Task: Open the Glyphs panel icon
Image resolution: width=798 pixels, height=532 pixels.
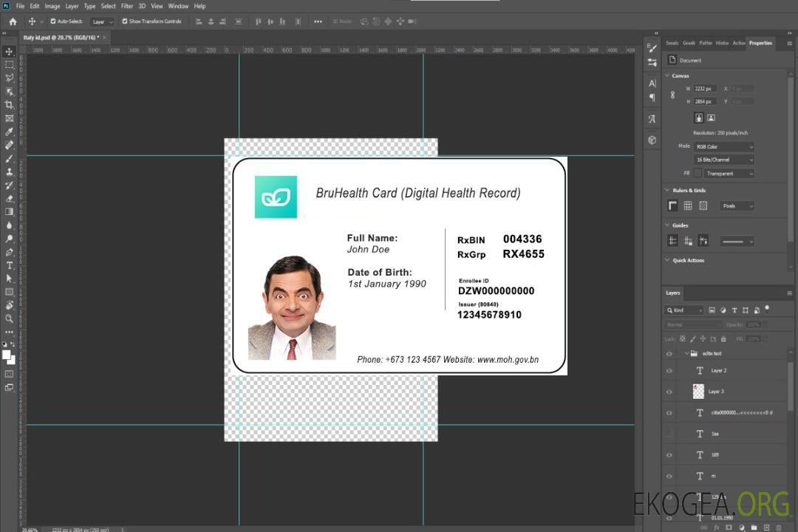Action: point(652,119)
